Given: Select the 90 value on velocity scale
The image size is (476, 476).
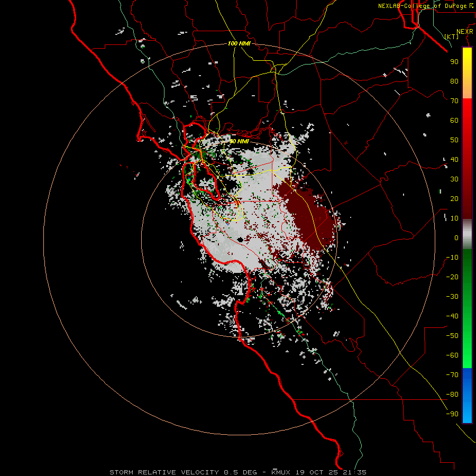Looking at the screenshot, I should click(454, 62).
